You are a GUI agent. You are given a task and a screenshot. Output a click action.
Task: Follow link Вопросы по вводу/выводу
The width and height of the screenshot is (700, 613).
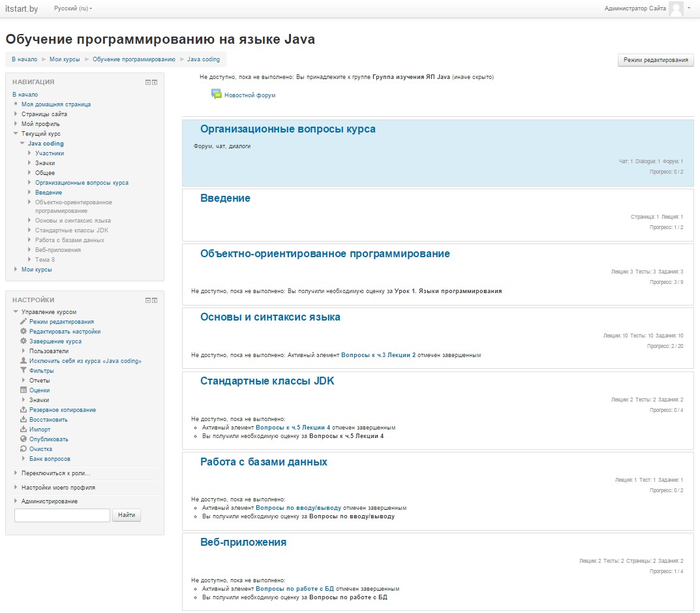click(x=298, y=508)
